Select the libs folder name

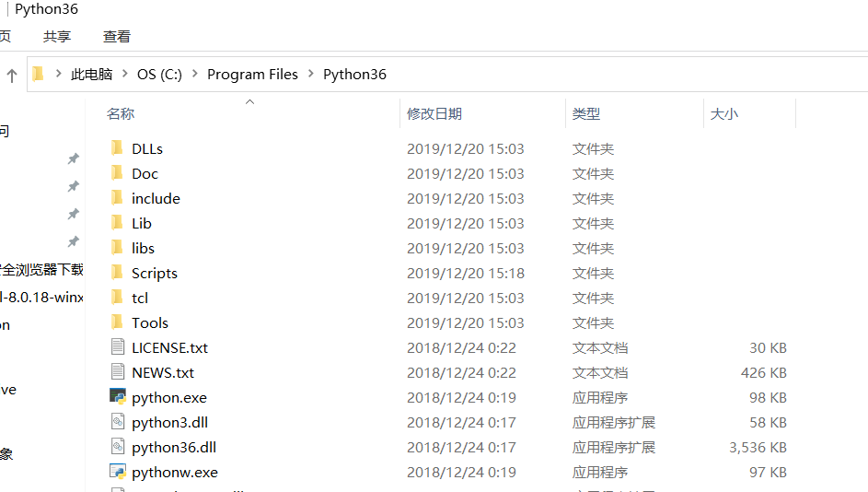click(x=143, y=248)
